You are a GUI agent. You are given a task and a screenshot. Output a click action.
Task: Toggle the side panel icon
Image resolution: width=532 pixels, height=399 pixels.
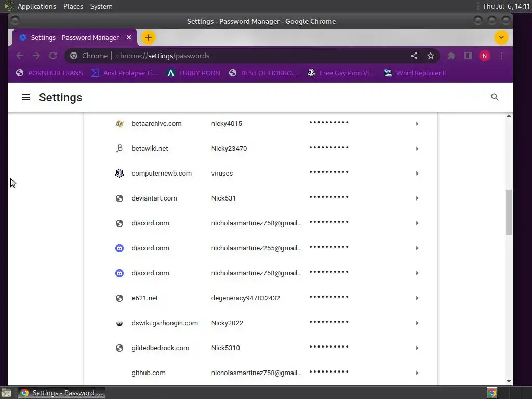click(x=468, y=56)
